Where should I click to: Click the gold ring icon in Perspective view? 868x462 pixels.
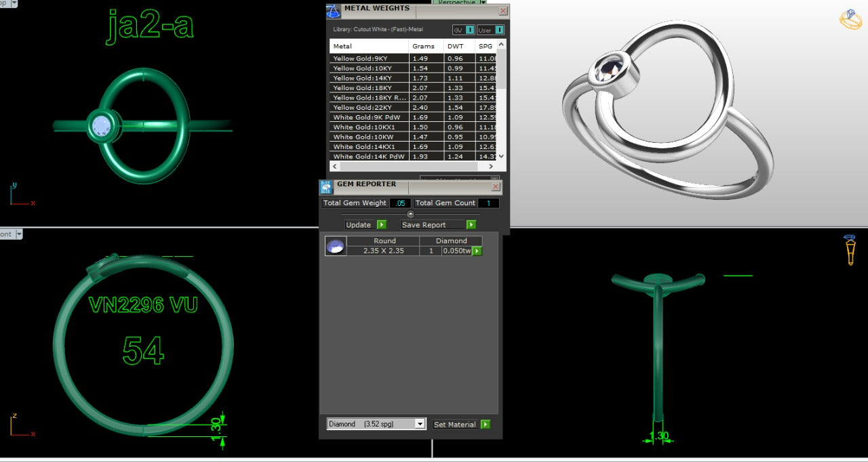click(x=850, y=19)
